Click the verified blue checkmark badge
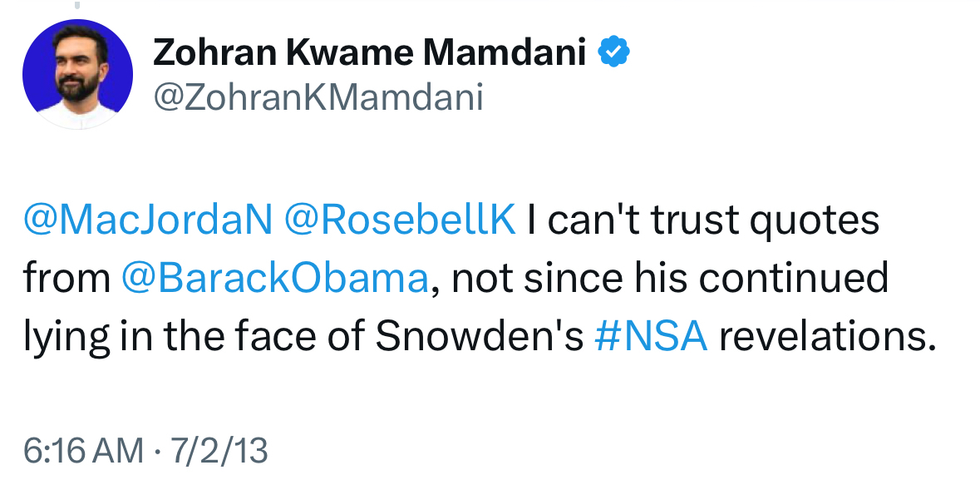This screenshot has height=480, width=980. coord(616,54)
